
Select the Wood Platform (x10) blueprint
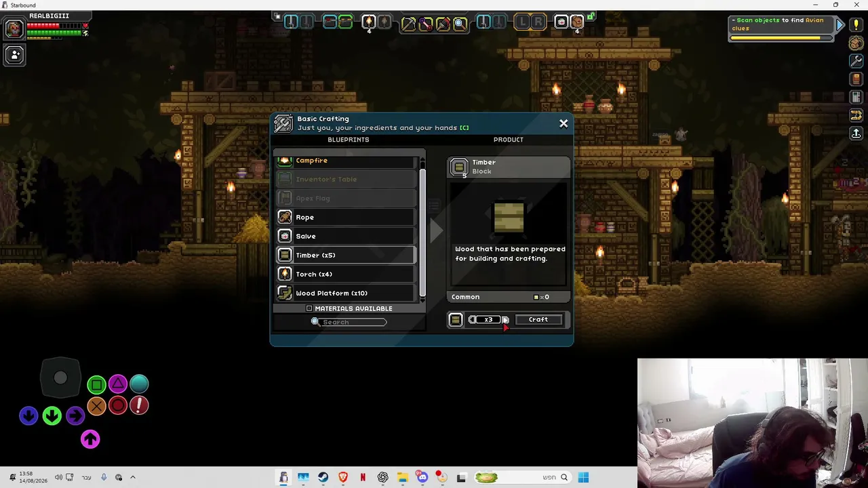point(346,293)
